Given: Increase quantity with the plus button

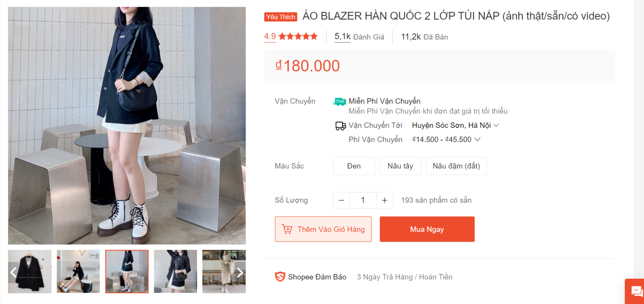Looking at the screenshot, I should click(x=385, y=200).
